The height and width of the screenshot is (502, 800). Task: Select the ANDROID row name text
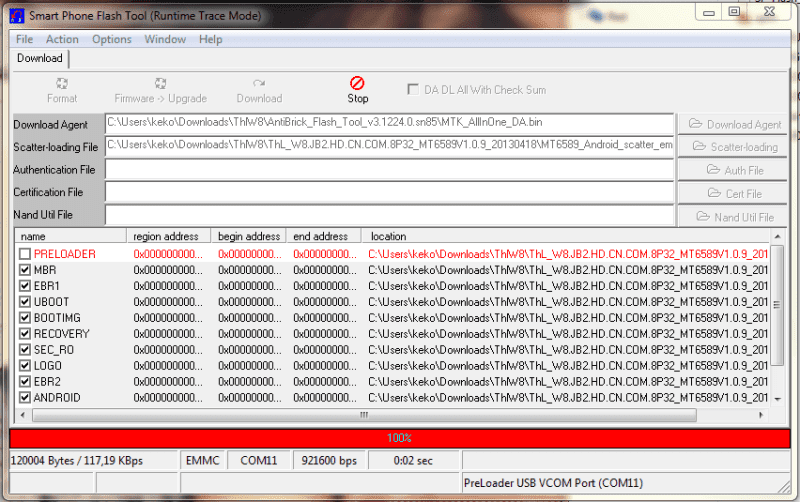[57, 397]
